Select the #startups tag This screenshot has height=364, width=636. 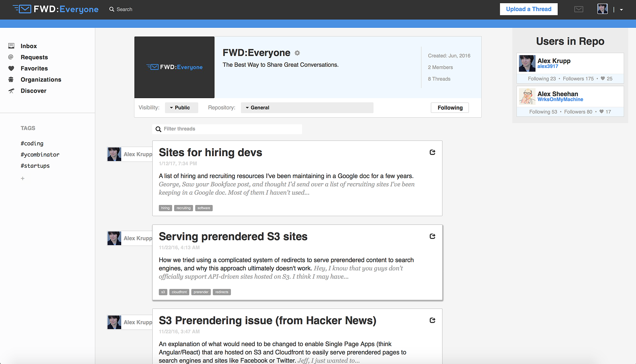click(35, 166)
